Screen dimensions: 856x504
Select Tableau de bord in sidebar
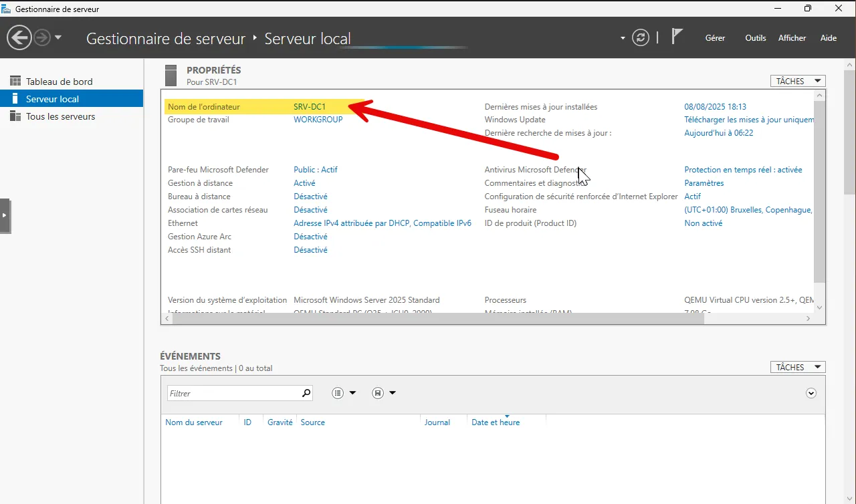coord(59,82)
